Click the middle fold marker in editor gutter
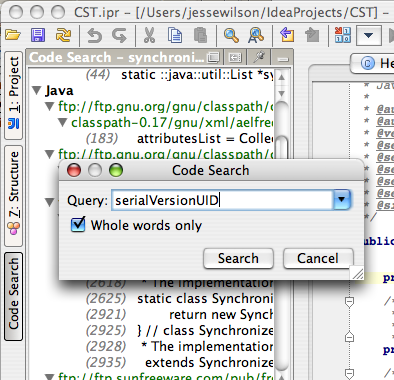The image size is (394, 380). 349,337
